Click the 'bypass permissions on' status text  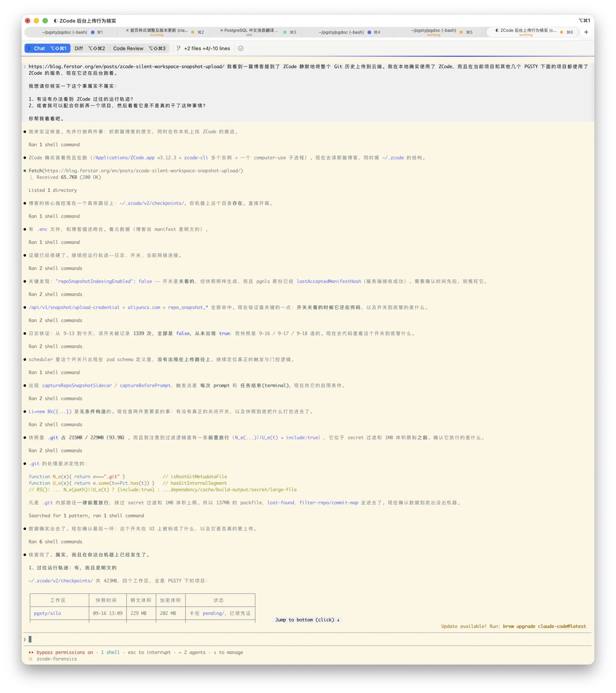point(65,653)
